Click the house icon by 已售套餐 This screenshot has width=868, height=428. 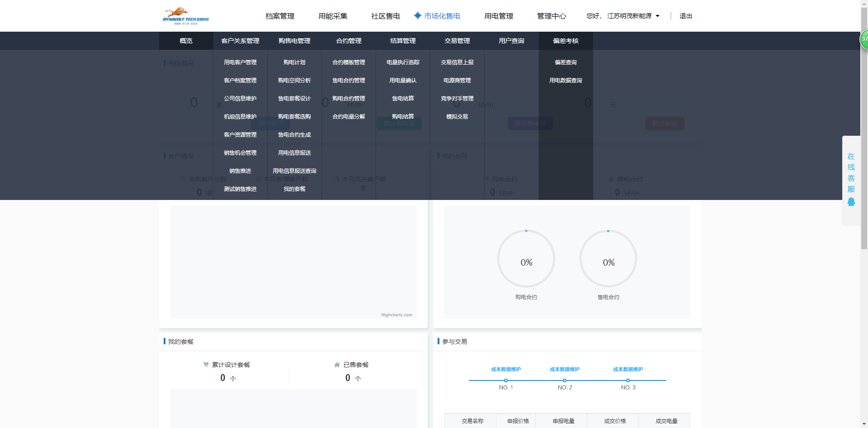(x=337, y=365)
